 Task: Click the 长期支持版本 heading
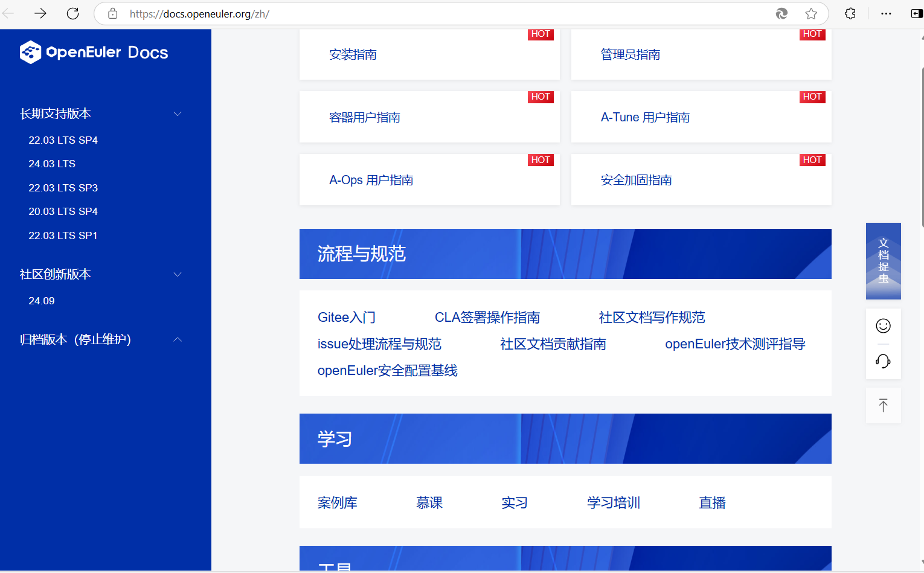pyautogui.click(x=56, y=114)
